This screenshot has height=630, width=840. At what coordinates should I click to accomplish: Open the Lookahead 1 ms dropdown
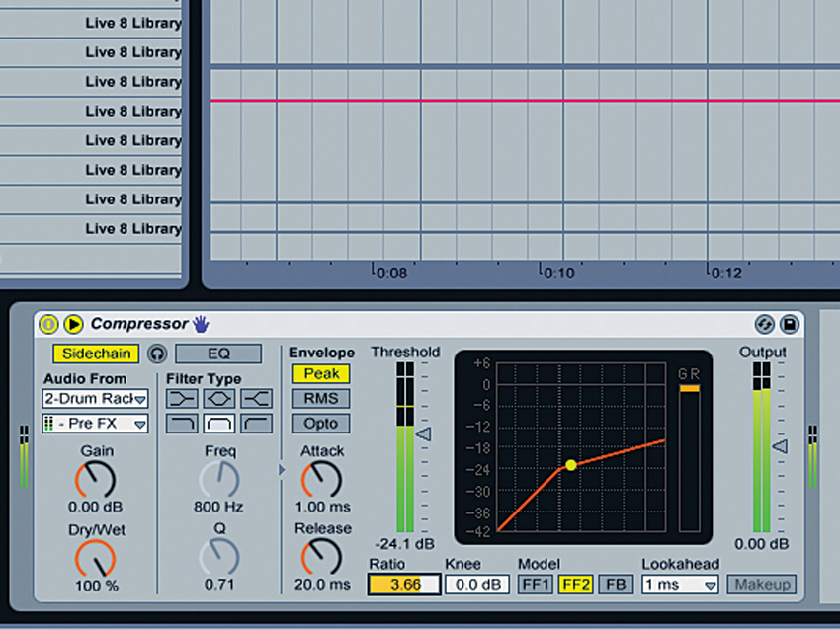coord(680,585)
